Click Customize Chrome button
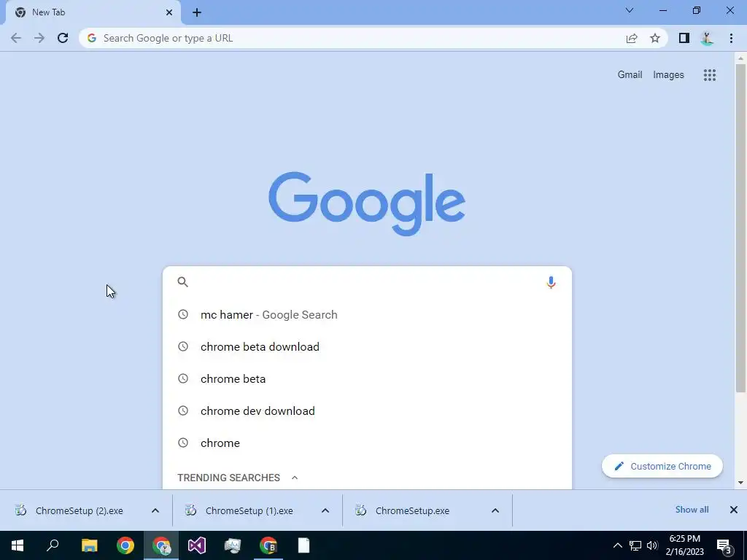Screen dimensions: 747x560 pyautogui.click(x=662, y=466)
